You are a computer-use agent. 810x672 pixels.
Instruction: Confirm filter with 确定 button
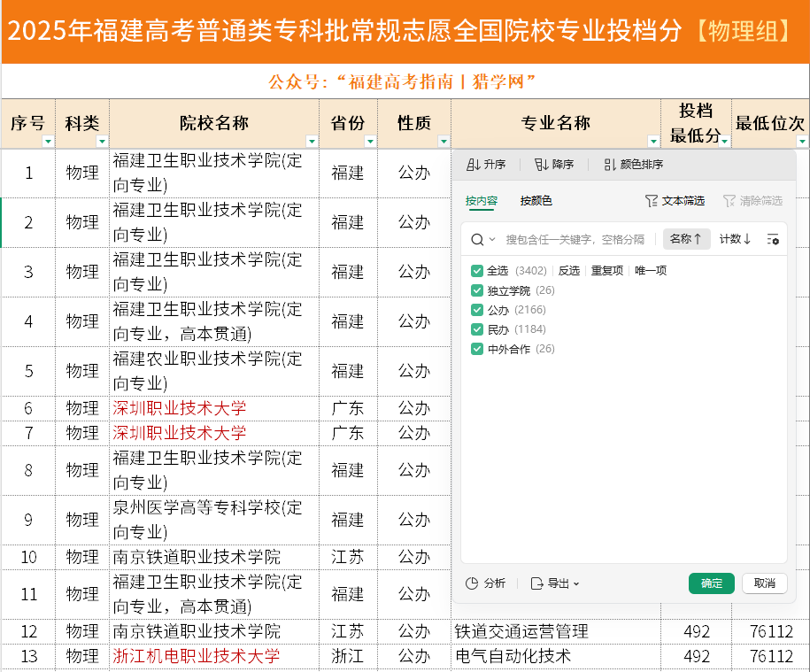click(712, 583)
